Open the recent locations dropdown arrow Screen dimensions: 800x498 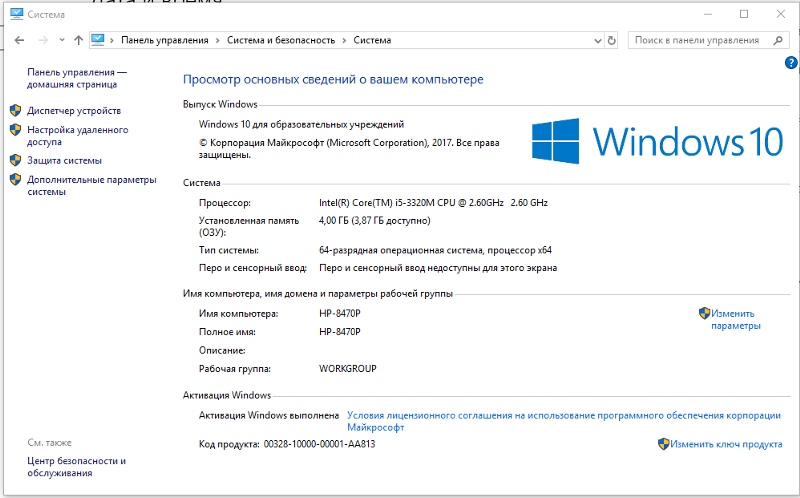(x=62, y=40)
